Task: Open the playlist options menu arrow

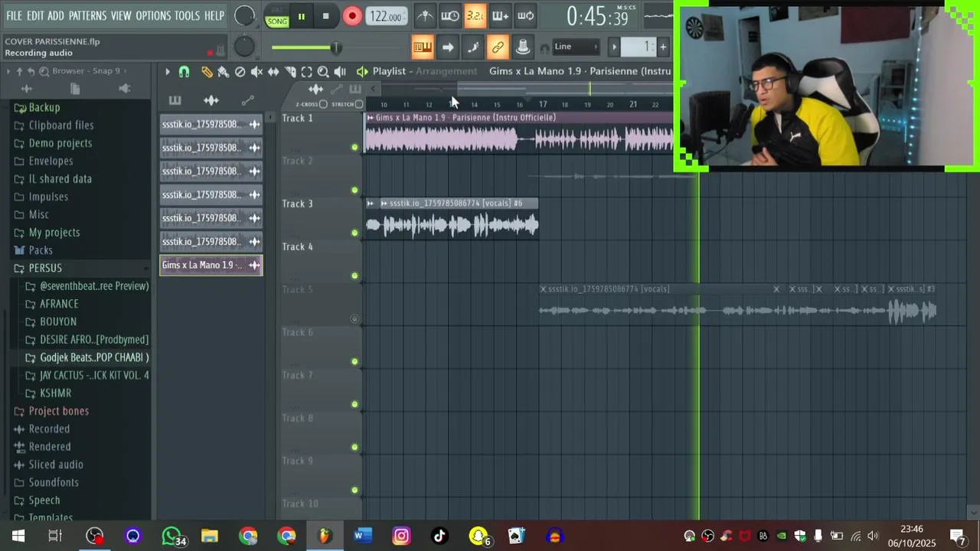Action: click(167, 72)
